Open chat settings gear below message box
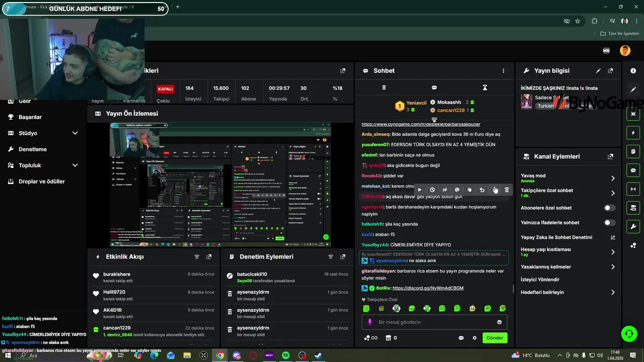 tap(474, 338)
